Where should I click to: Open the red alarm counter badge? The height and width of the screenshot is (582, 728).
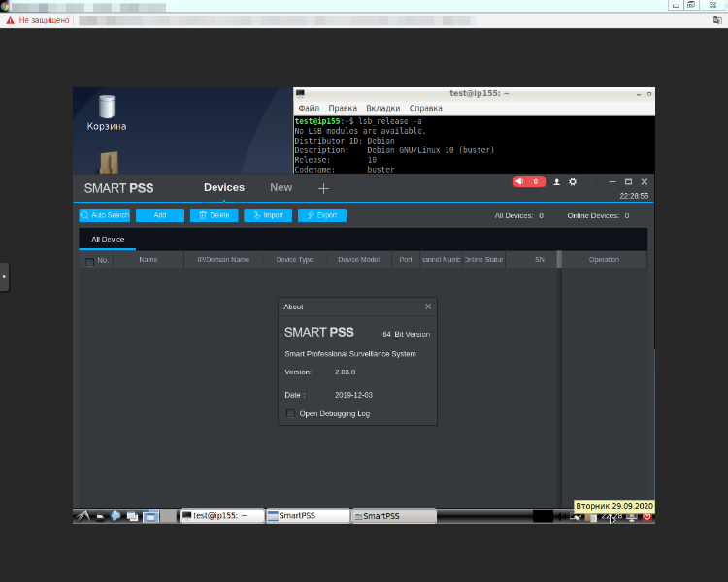click(x=529, y=181)
